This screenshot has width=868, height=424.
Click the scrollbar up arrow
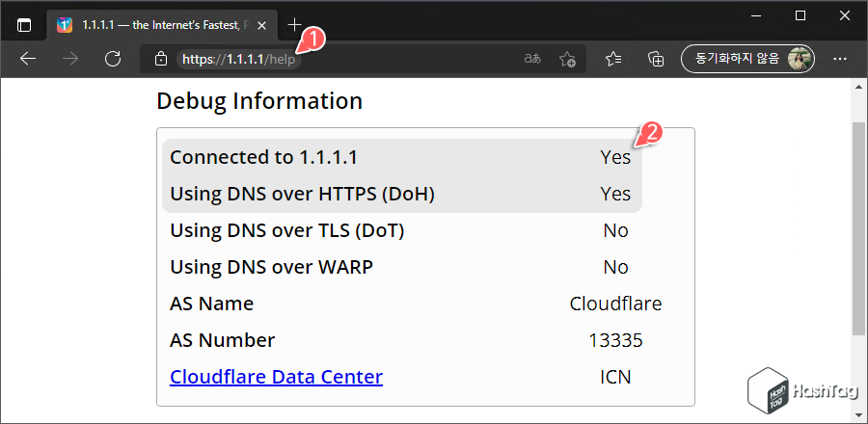[x=858, y=86]
